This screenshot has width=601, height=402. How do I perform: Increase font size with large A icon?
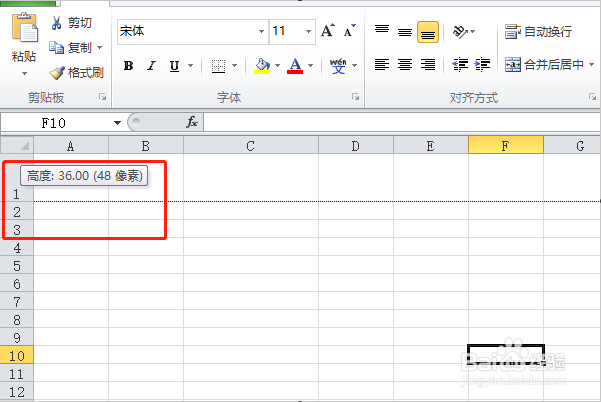pos(328,31)
